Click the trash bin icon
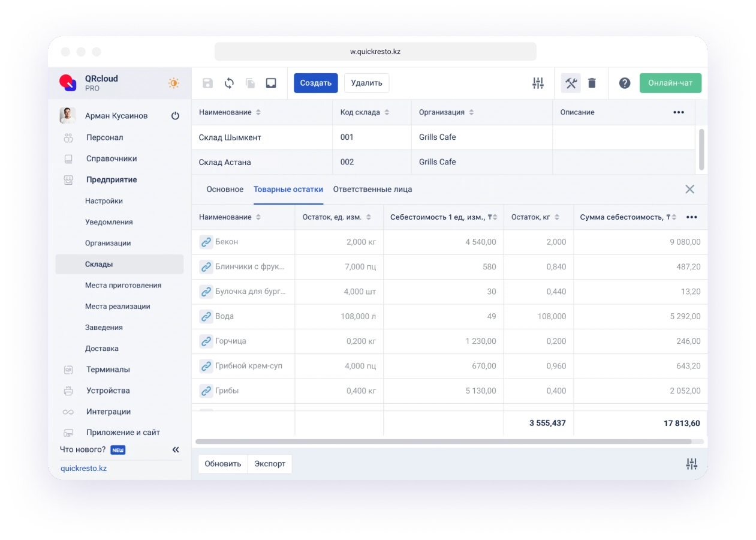This screenshot has width=756, height=540. coord(592,83)
